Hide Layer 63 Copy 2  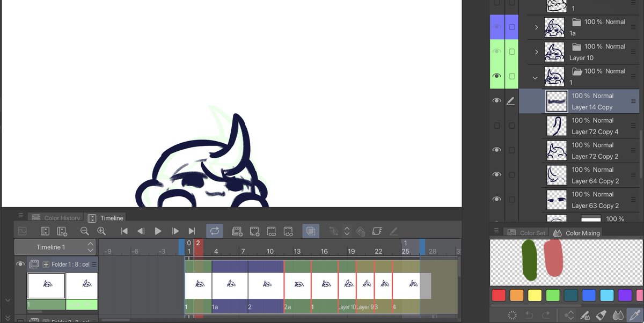click(x=497, y=199)
